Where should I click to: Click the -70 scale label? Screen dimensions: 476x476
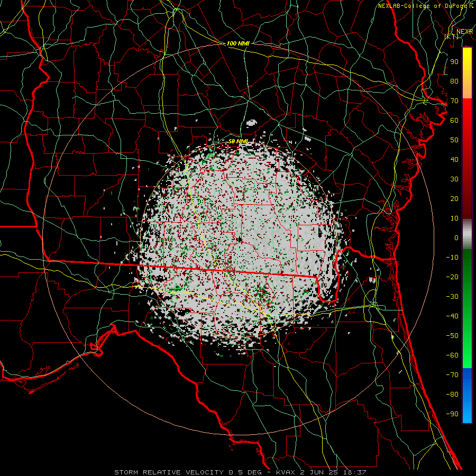coord(452,375)
